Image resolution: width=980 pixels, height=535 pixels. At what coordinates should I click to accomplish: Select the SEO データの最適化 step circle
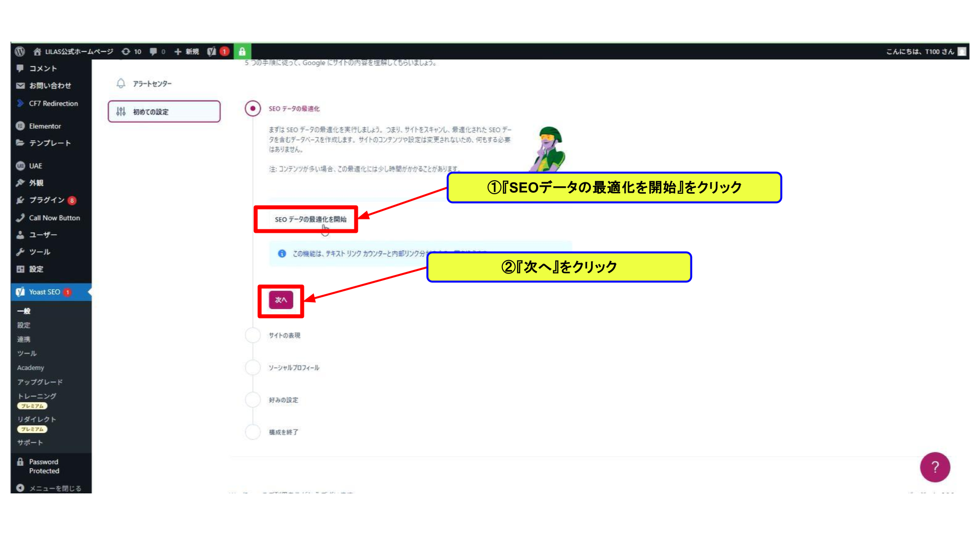pos(253,108)
